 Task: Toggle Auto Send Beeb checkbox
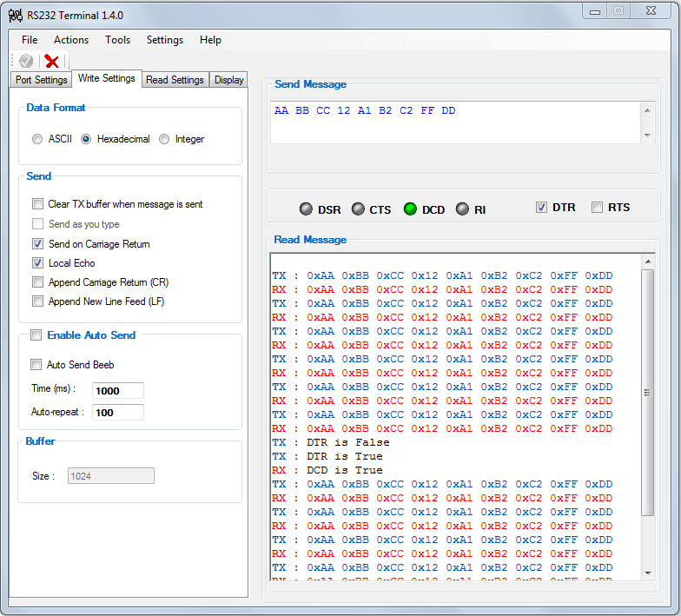click(36, 365)
